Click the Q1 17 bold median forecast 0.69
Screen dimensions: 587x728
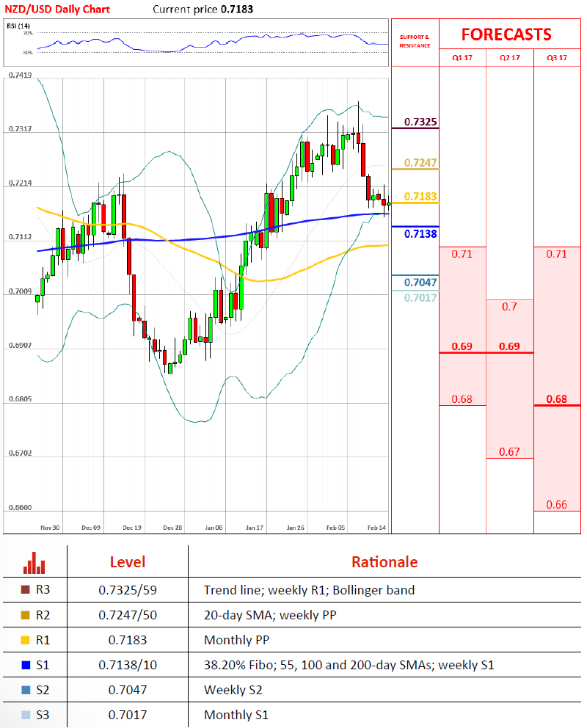pyautogui.click(x=462, y=346)
